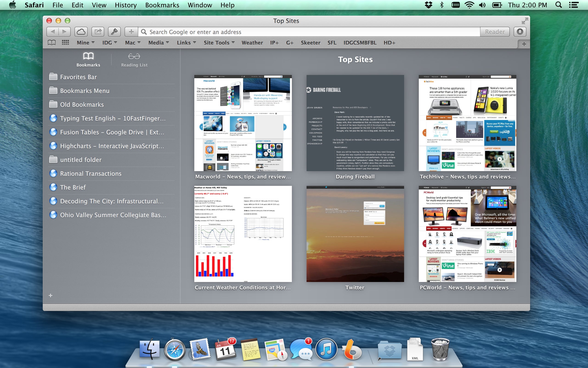
Task: Launch Maps from the Dock
Action: pyautogui.click(x=276, y=350)
